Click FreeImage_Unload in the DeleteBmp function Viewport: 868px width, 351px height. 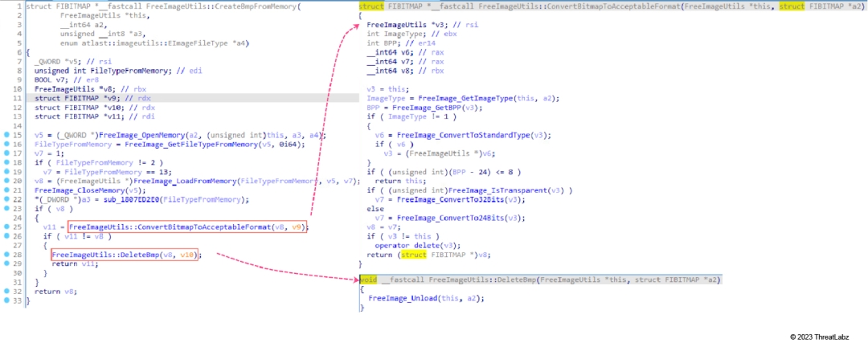point(400,298)
